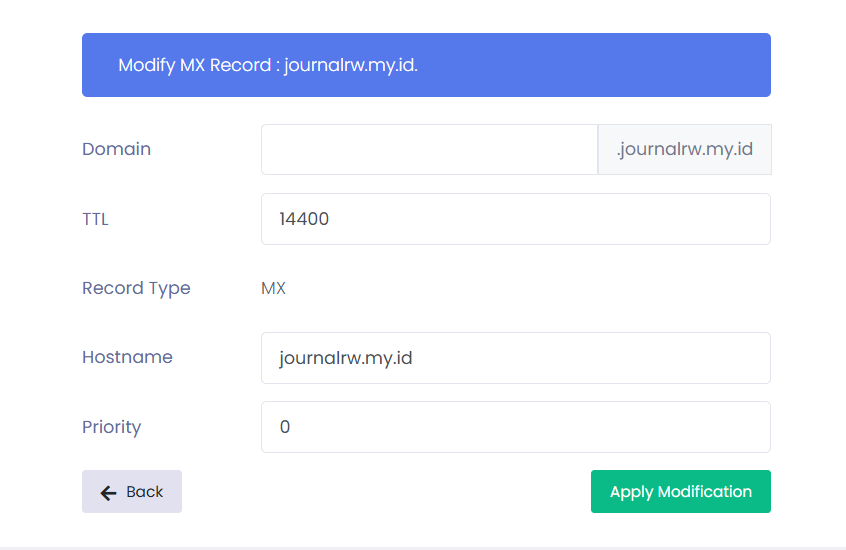Click the left arrow icon on Back

[x=109, y=492]
